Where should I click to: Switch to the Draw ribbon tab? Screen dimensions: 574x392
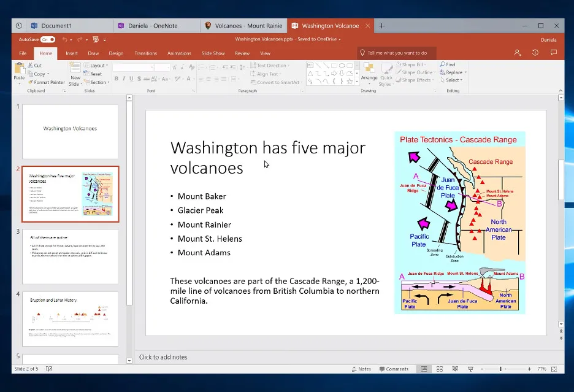93,53
